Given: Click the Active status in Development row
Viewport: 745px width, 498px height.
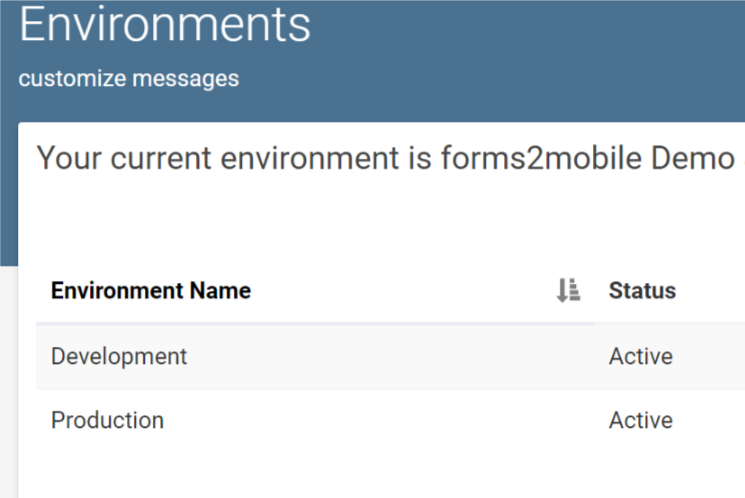Looking at the screenshot, I should 640,356.
